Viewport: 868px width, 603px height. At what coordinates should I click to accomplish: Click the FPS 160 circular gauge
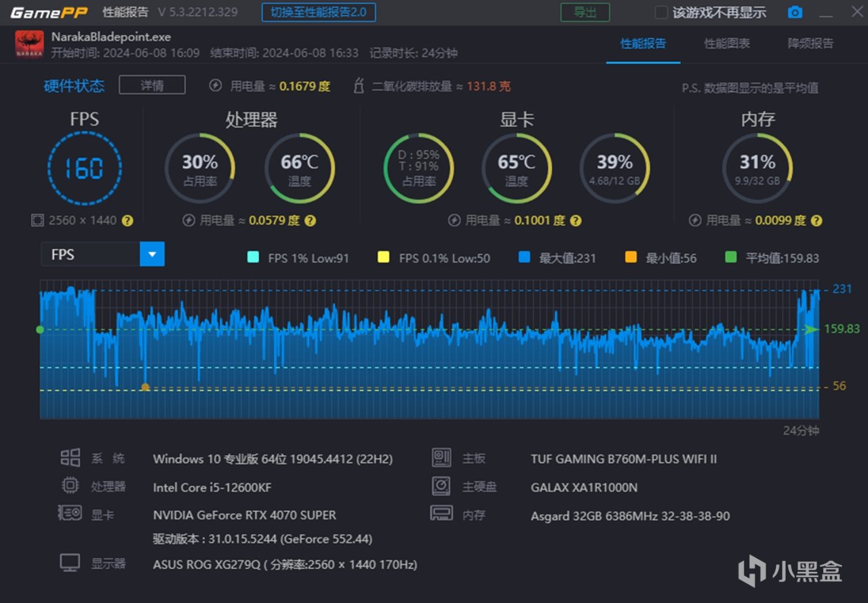[x=85, y=168]
